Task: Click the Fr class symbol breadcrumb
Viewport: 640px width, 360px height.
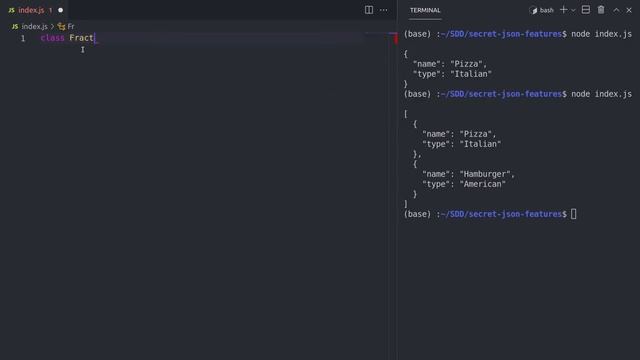Action: pos(66,27)
